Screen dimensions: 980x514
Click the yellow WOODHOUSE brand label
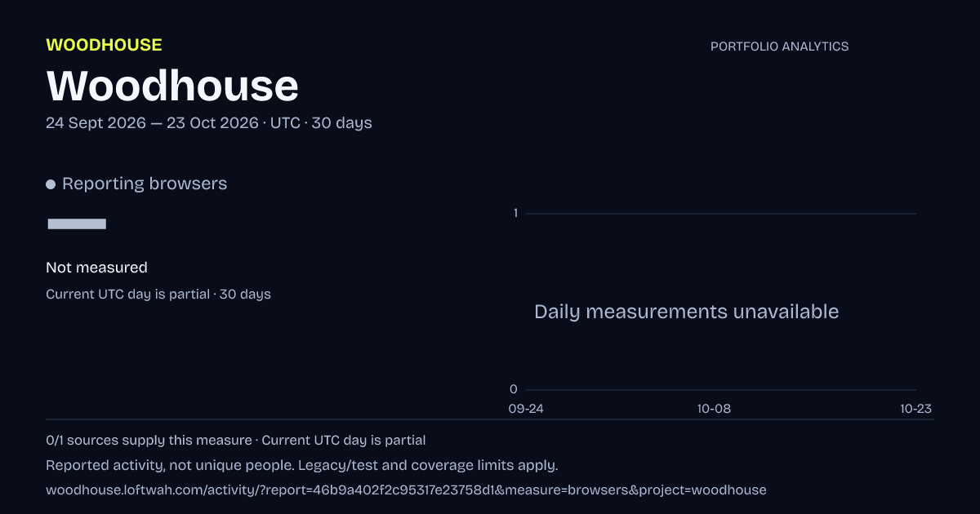pyautogui.click(x=104, y=45)
